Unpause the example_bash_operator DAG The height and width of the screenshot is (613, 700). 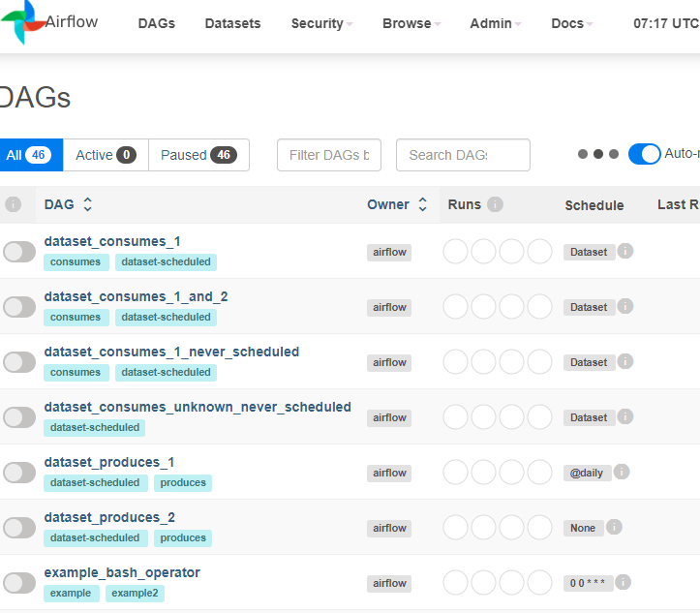pos(19,583)
